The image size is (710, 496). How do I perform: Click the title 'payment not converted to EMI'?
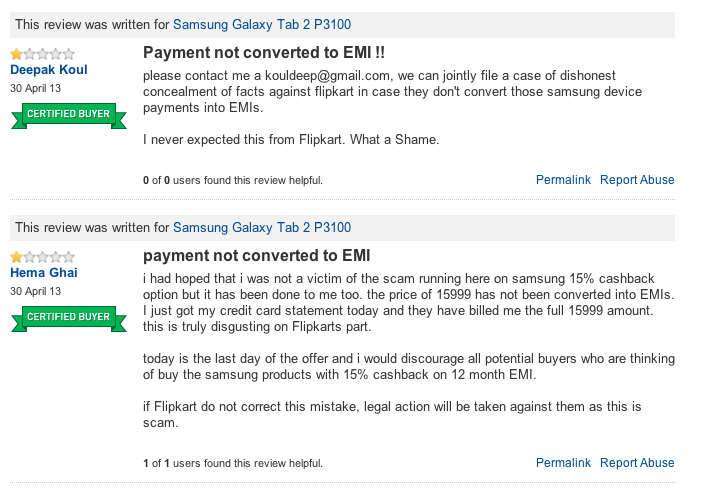pos(257,255)
